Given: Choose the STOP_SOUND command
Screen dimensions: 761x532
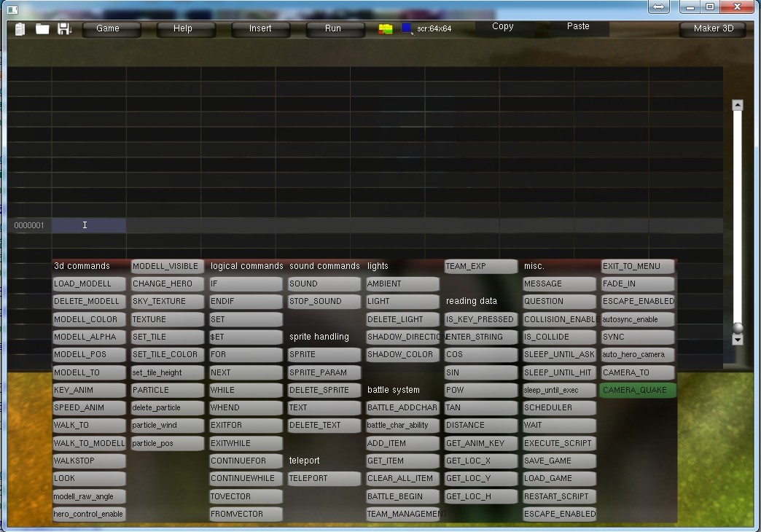Looking at the screenshot, I should pyautogui.click(x=324, y=302).
